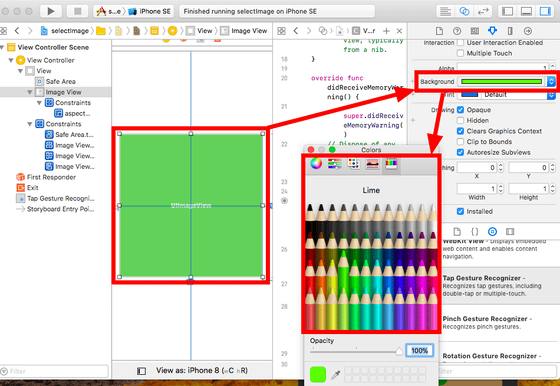Open the Connections inspector
The width and height of the screenshot is (560, 386).
[x=528, y=31]
